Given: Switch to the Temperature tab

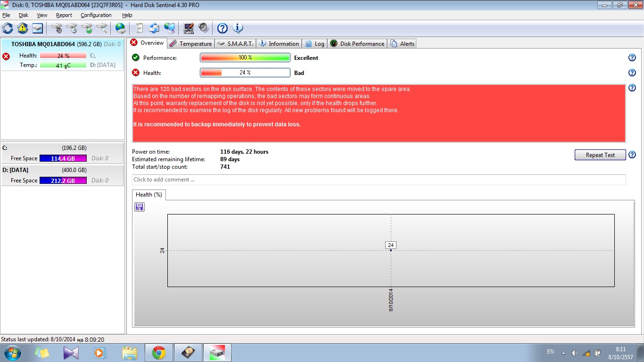Looking at the screenshot, I should click(x=190, y=44).
